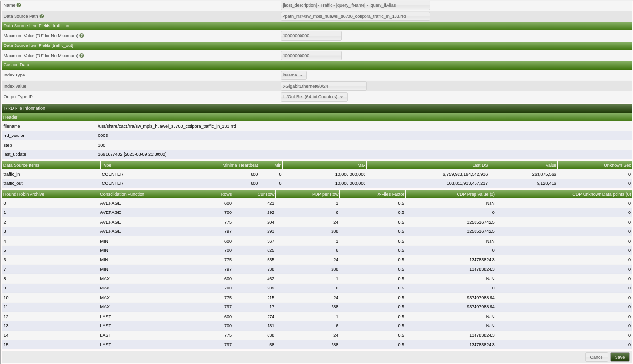Edit traffic_in Maximum Value field
This screenshot has height=364, width=633.
pos(311,36)
